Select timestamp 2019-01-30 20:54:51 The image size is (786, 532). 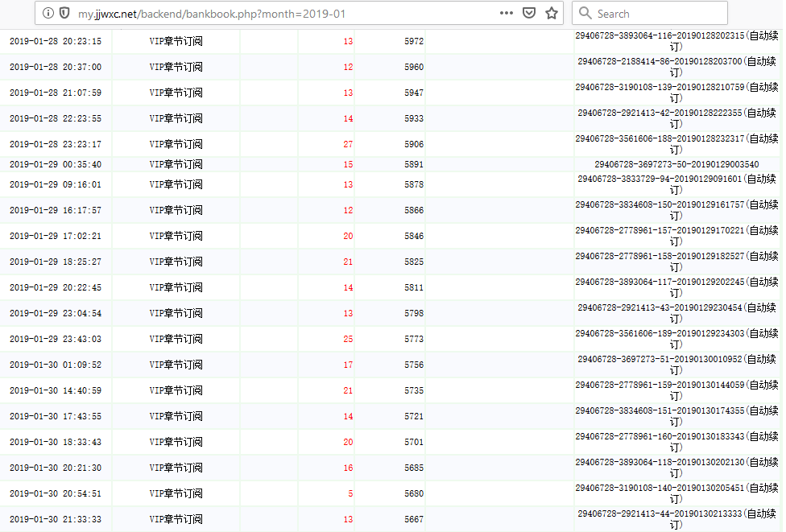(56, 493)
